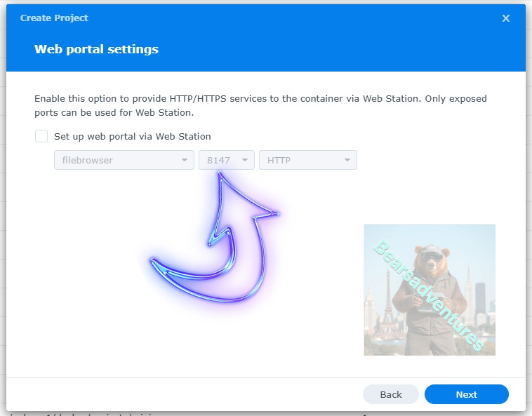Click the arrow on the HTTP combo box

tap(347, 160)
